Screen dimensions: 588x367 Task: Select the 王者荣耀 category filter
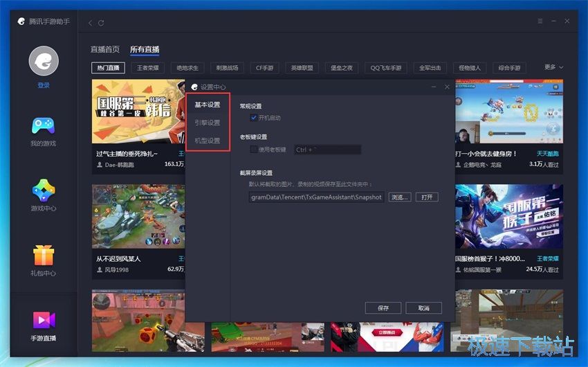point(148,68)
